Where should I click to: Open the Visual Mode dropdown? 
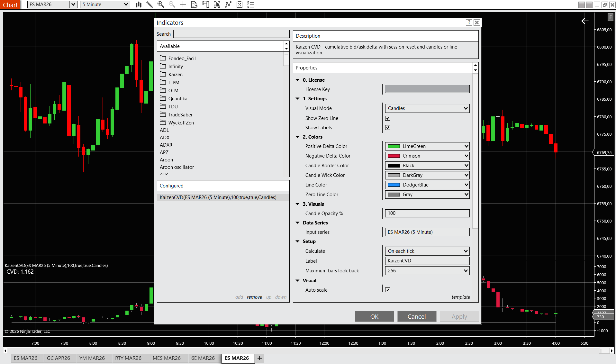tap(427, 108)
